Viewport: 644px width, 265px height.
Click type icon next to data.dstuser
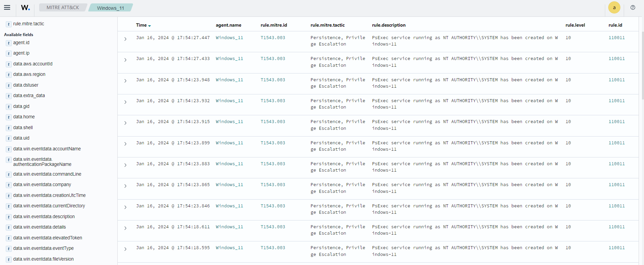point(9,85)
